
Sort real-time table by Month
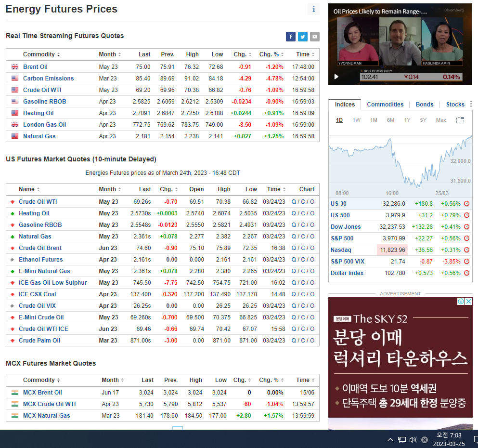pyautogui.click(x=110, y=54)
